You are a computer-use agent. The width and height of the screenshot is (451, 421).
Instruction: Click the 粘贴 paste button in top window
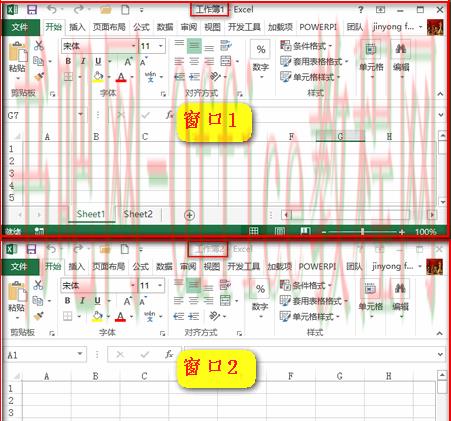[17, 62]
